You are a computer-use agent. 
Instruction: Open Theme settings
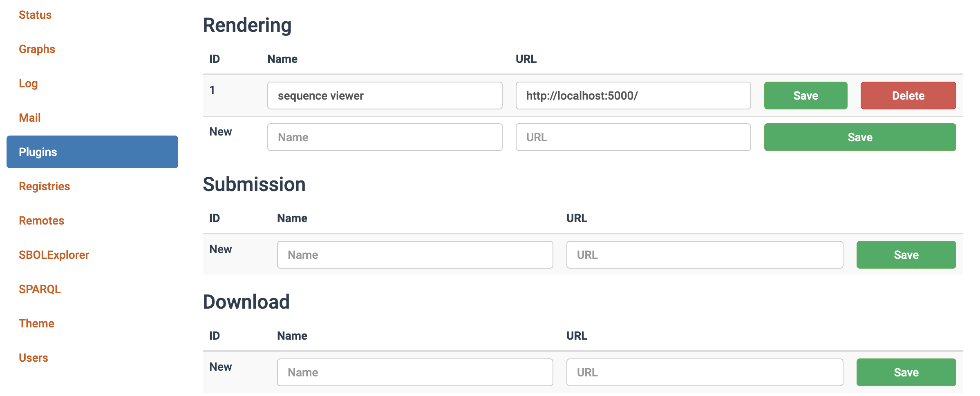[x=36, y=323]
